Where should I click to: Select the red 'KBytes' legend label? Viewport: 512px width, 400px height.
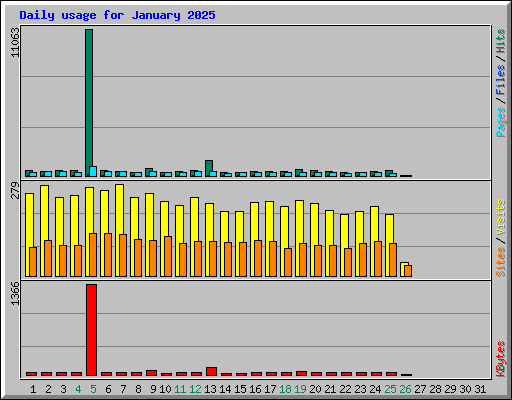501,359
